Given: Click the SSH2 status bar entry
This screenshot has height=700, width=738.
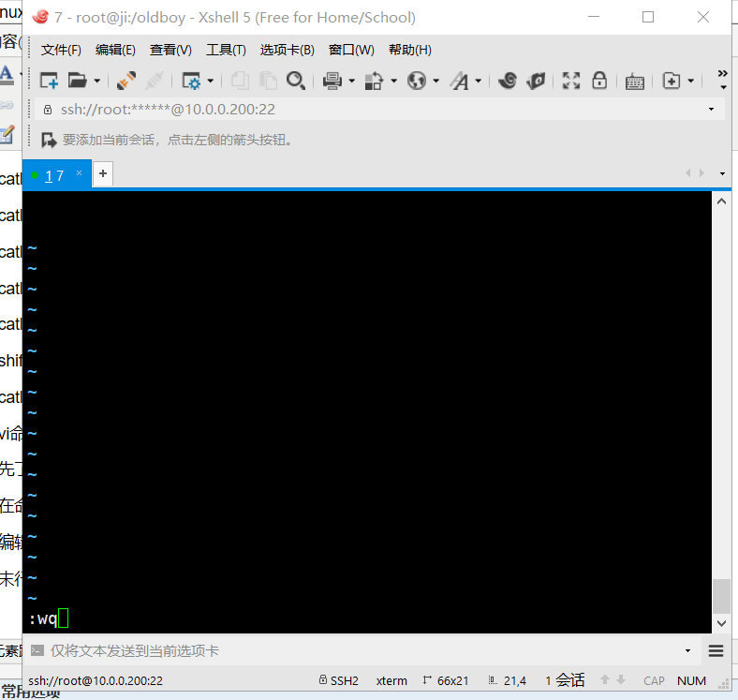Looking at the screenshot, I should (x=339, y=680).
